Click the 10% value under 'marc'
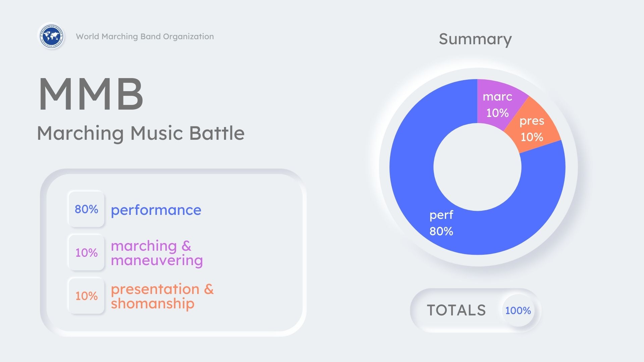This screenshot has width=644, height=362. coord(497,113)
